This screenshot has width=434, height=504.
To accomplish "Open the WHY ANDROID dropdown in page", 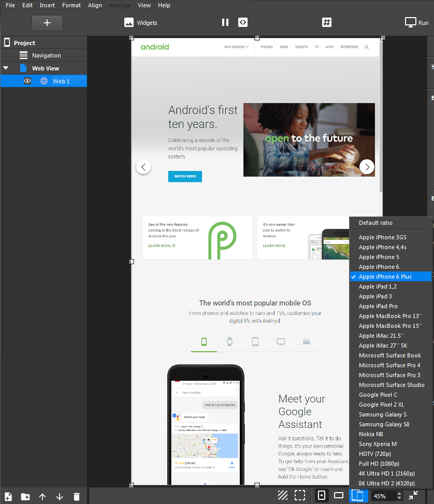I will pos(236,47).
